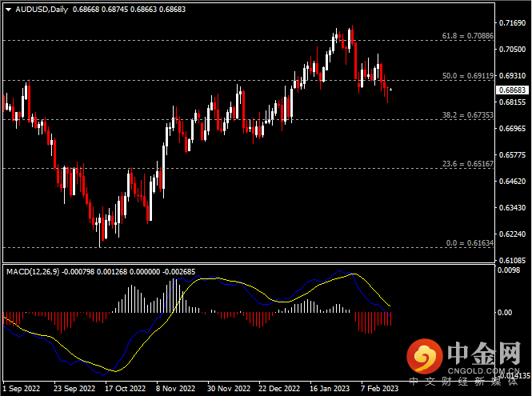Select the 23.6 Fibonacci level label

(468, 164)
